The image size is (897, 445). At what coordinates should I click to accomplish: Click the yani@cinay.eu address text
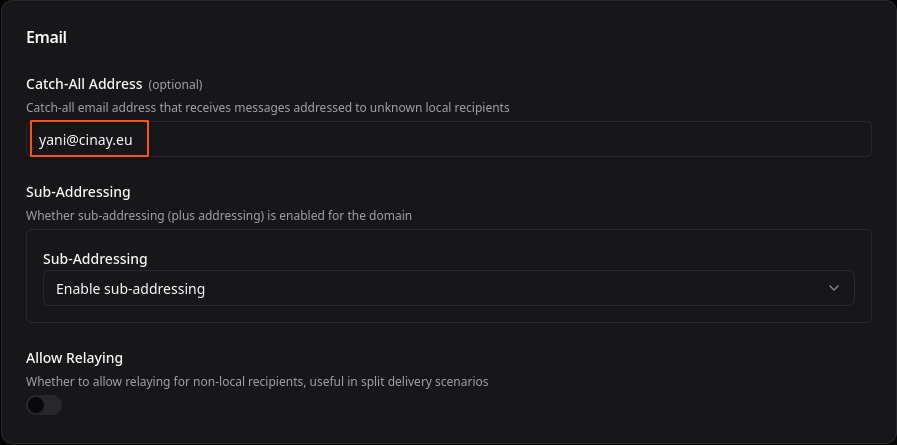click(x=86, y=139)
